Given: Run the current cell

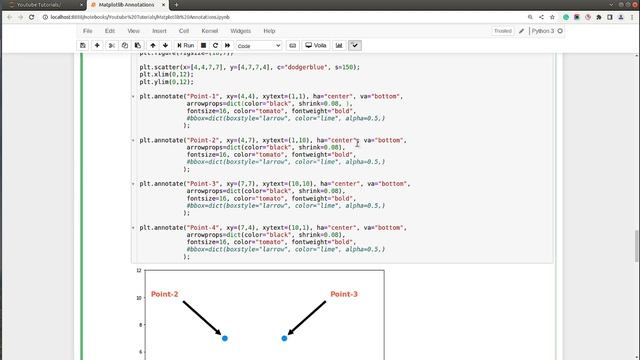Looking at the screenshot, I should (x=185, y=45).
